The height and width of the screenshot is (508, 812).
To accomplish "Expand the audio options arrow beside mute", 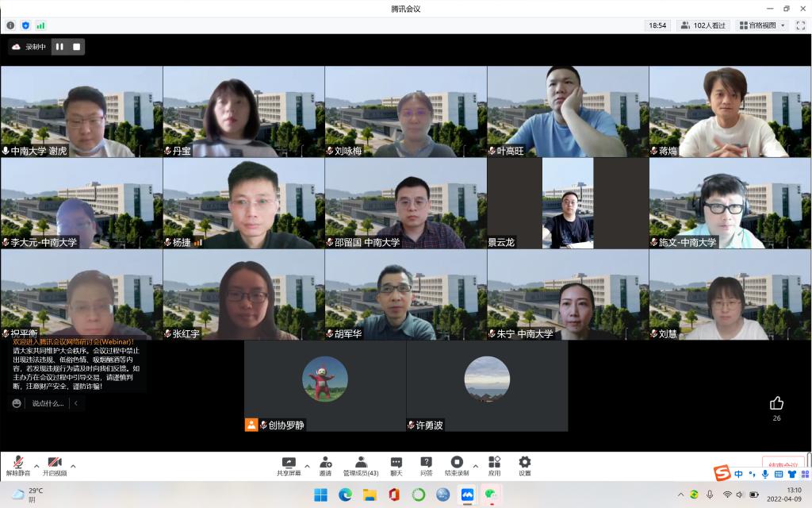I will click(x=36, y=465).
